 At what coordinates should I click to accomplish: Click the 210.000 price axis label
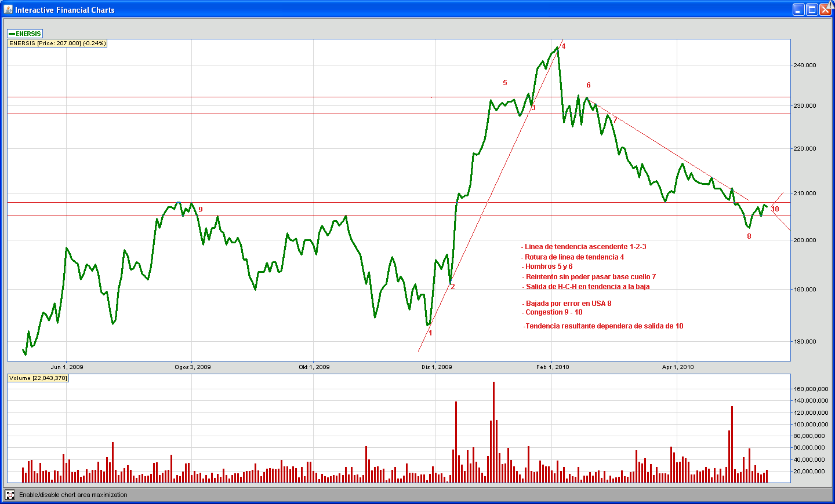[x=804, y=193]
